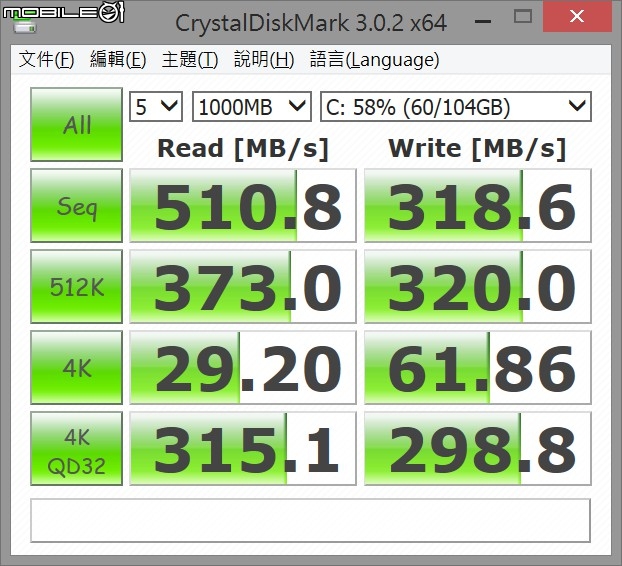
Task: Click the 4K write result 61.86
Action: [478, 367]
